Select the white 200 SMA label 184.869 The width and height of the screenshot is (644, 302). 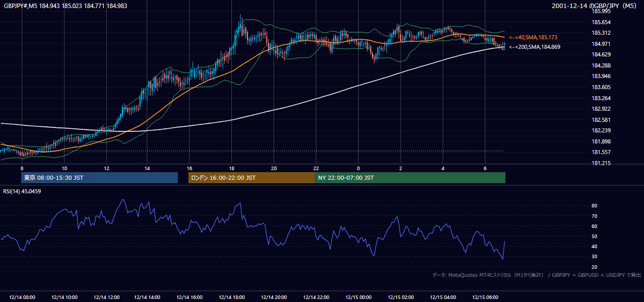coord(534,47)
